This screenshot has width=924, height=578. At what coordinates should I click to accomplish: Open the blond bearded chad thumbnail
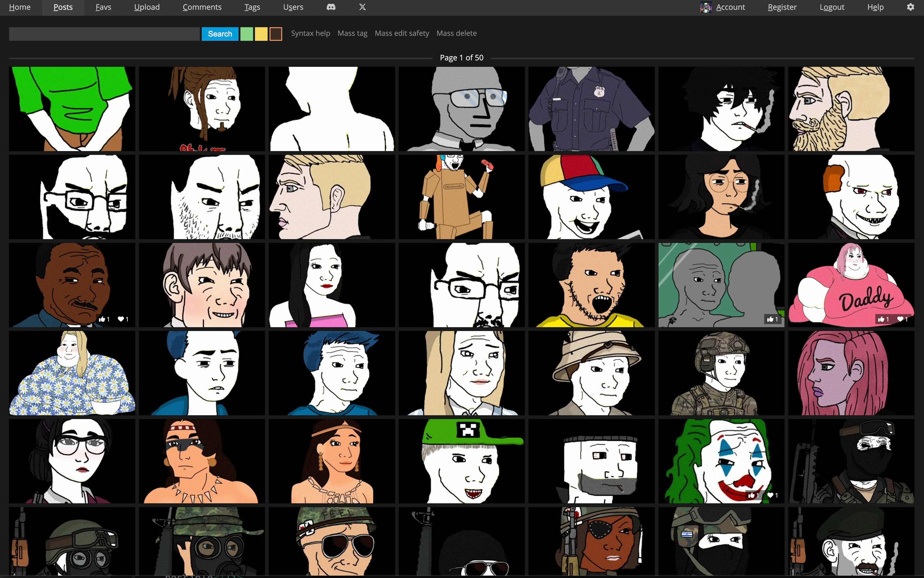(x=851, y=109)
